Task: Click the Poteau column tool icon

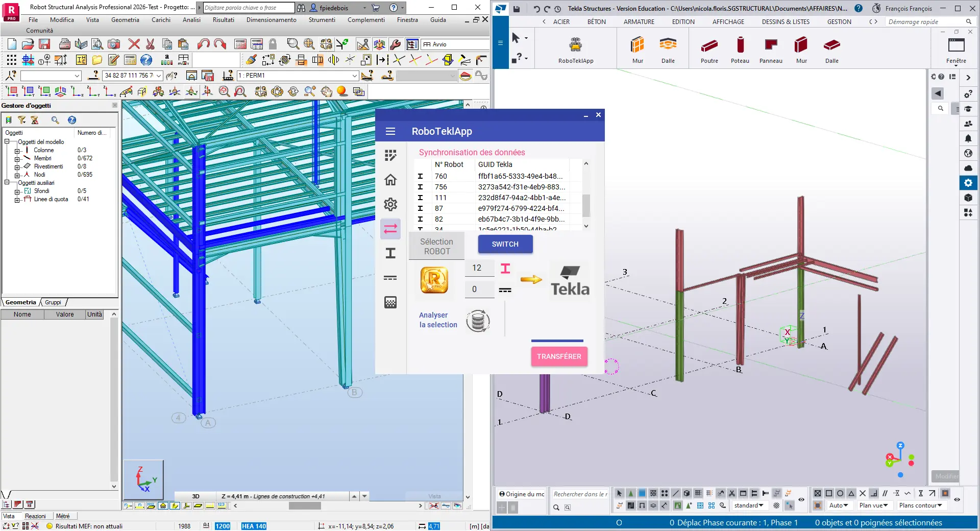Action: click(x=740, y=46)
